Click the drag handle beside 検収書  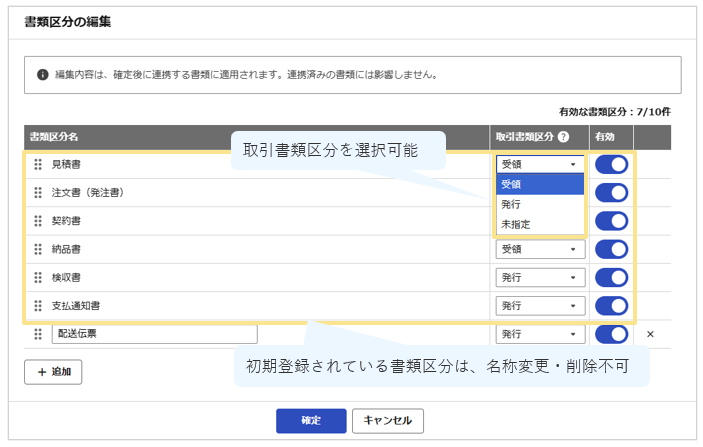(38, 278)
